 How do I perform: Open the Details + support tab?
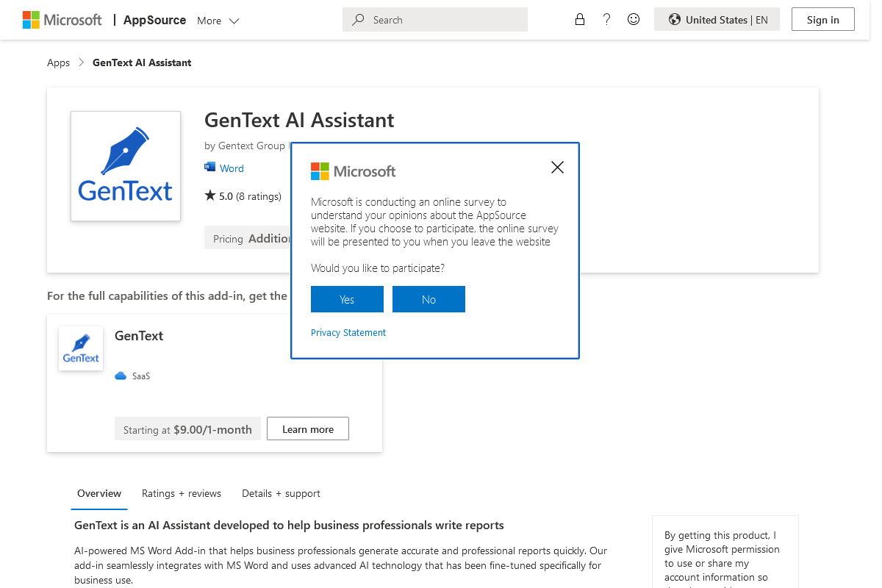click(281, 493)
